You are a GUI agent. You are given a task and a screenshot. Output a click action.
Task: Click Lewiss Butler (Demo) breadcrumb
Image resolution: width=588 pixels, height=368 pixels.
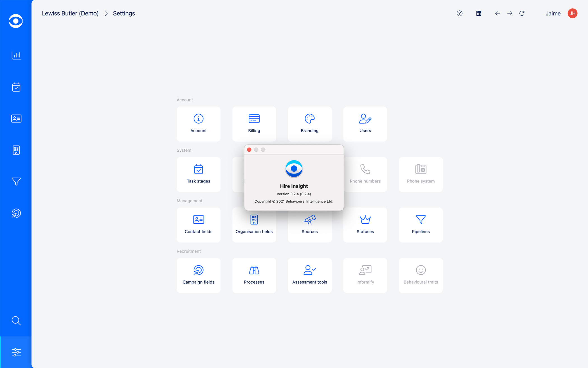(70, 13)
